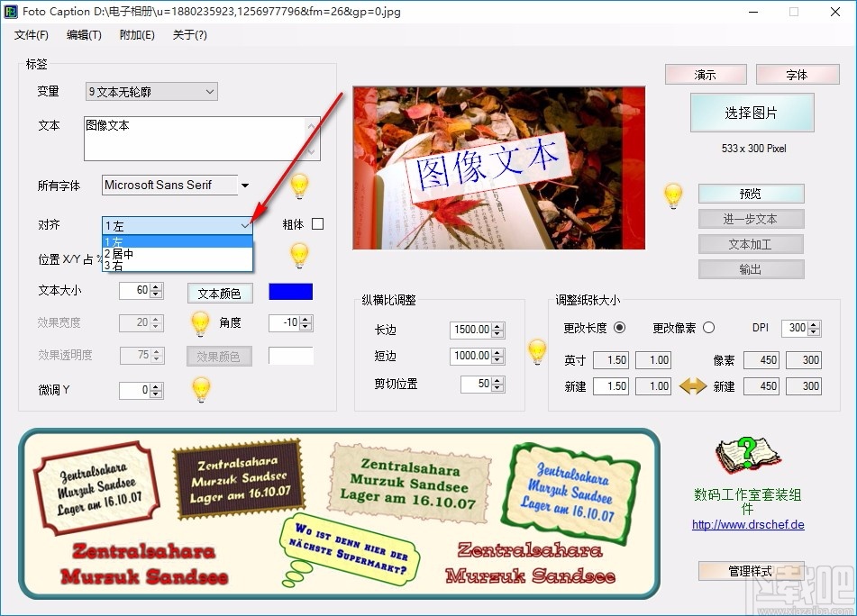
Task: Click the 新建 pixel width field 450
Action: [761, 386]
